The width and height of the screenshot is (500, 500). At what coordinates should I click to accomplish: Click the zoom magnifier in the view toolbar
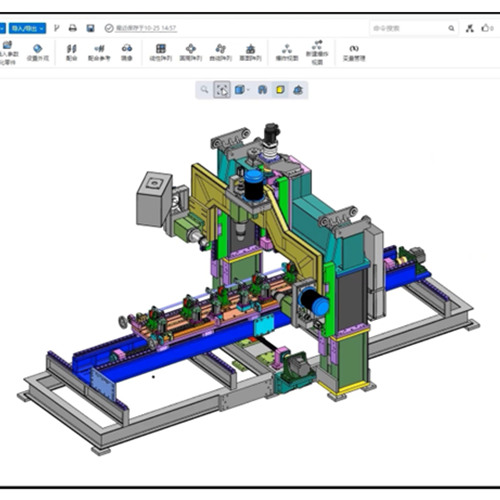pos(204,89)
